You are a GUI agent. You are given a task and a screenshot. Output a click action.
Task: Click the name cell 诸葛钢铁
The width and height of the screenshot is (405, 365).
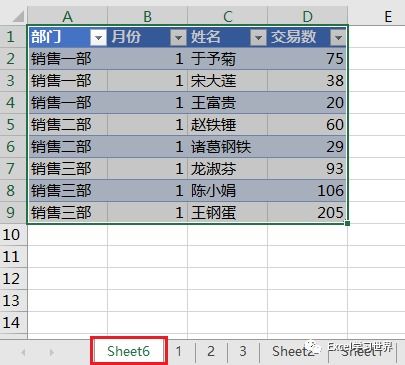pyautogui.click(x=227, y=147)
